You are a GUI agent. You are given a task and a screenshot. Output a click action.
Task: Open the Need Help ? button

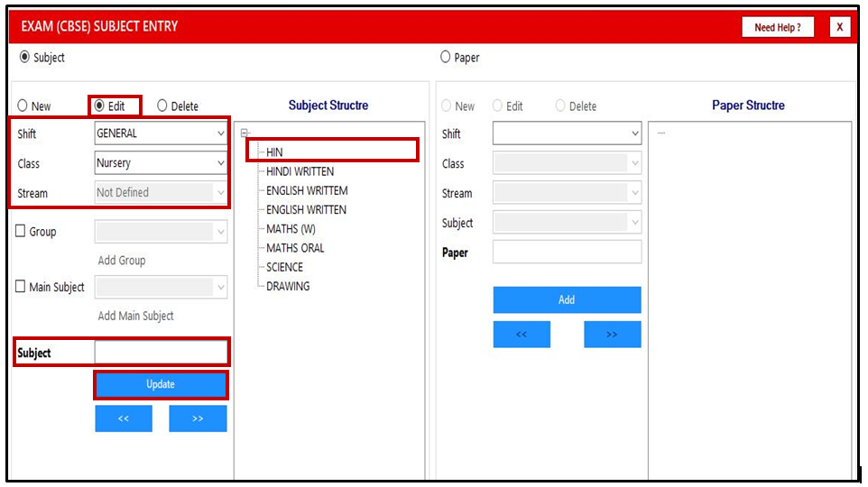[x=778, y=27]
